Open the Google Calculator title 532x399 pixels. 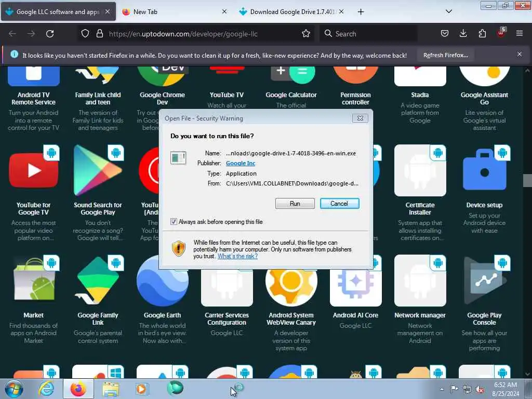291,95
